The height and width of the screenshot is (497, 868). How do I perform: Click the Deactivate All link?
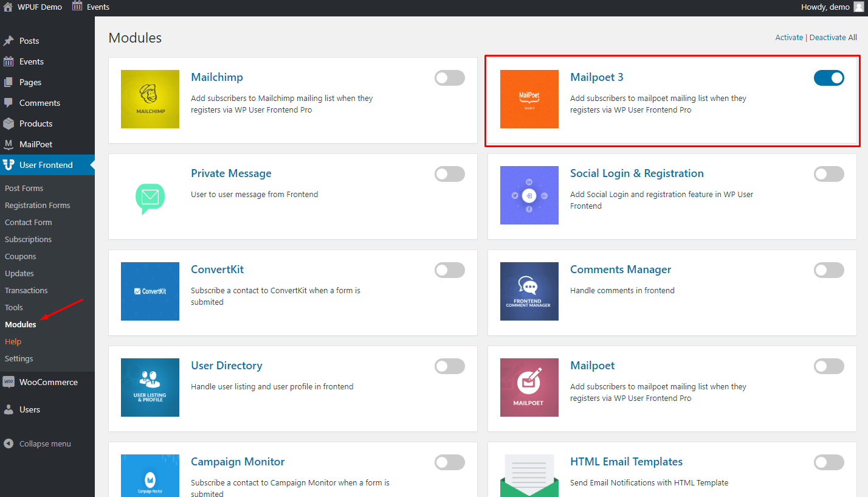[x=833, y=37]
